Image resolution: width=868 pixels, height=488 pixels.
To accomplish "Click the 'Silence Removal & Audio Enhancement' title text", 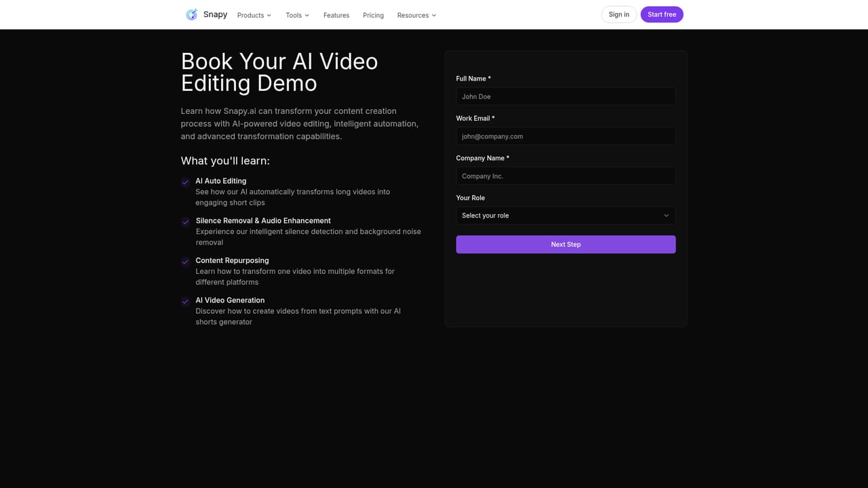I will coord(263,220).
